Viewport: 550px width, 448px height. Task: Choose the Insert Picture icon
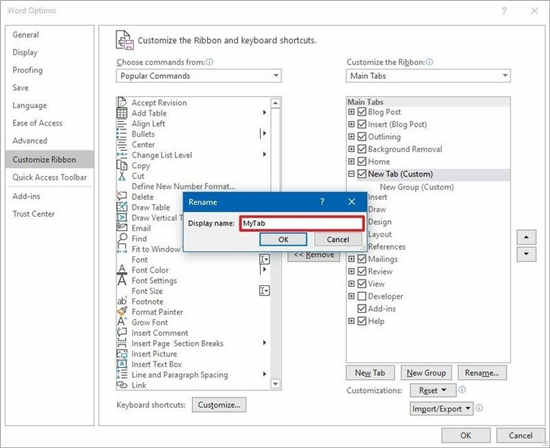coord(122,354)
